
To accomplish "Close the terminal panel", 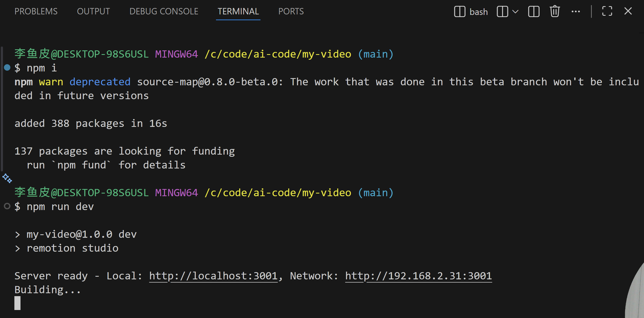I will pyautogui.click(x=628, y=11).
